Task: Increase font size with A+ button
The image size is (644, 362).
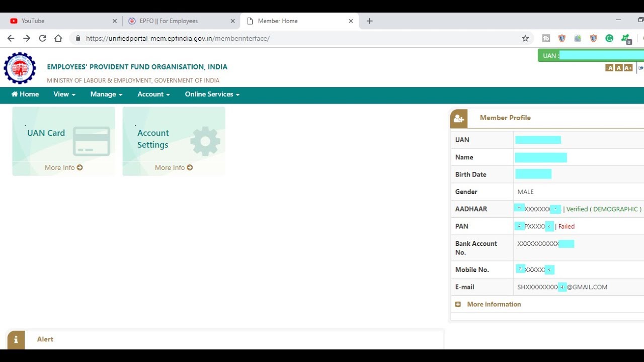Action: point(628,68)
